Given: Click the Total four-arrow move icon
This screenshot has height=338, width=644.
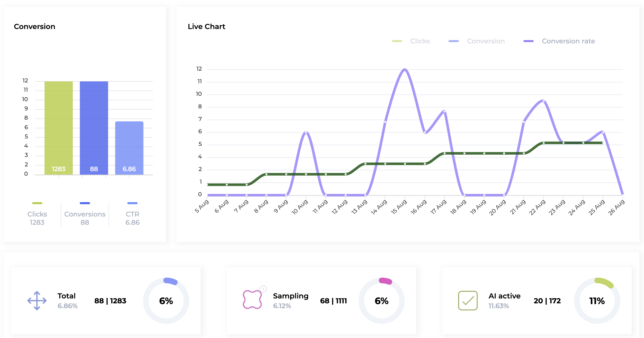Looking at the screenshot, I should click(37, 301).
